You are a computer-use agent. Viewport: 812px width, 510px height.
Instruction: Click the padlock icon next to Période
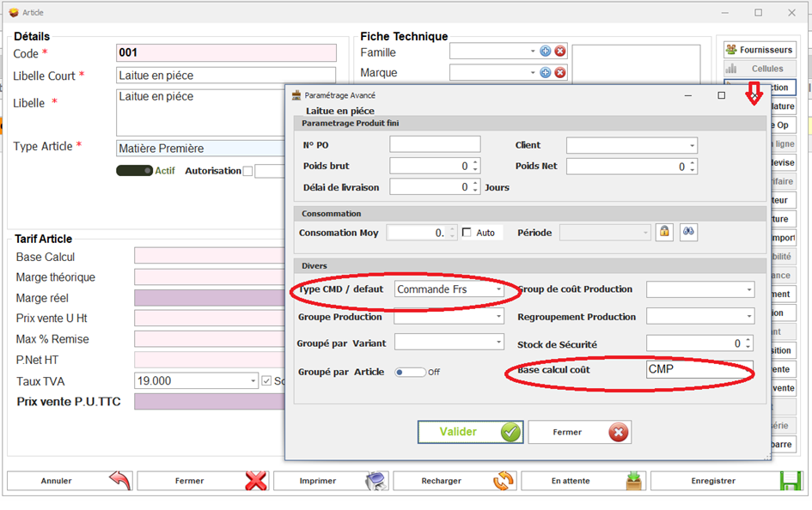click(664, 232)
